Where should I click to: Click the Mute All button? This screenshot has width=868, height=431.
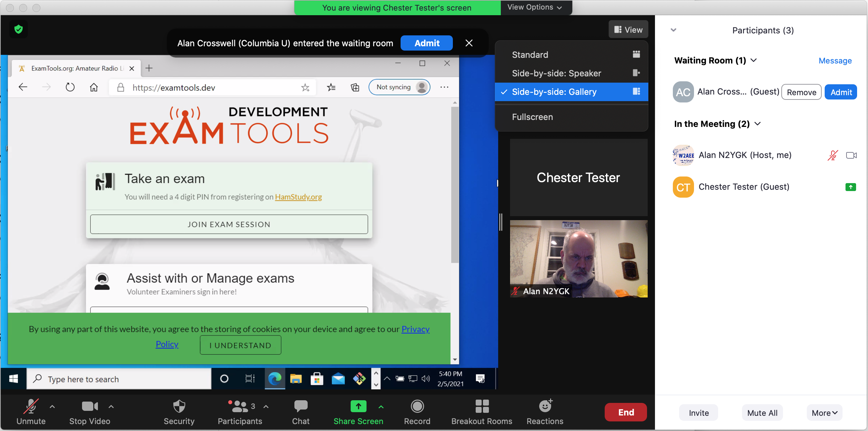[x=762, y=413]
